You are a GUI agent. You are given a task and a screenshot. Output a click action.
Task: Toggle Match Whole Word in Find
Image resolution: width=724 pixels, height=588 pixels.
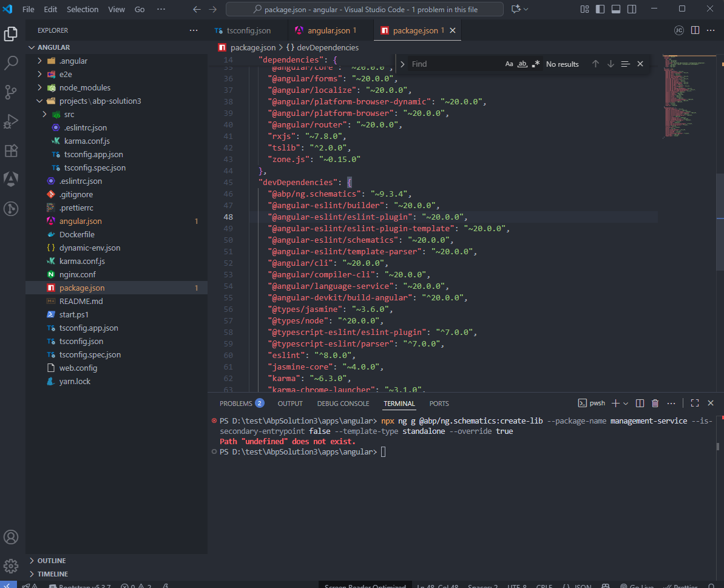(522, 64)
